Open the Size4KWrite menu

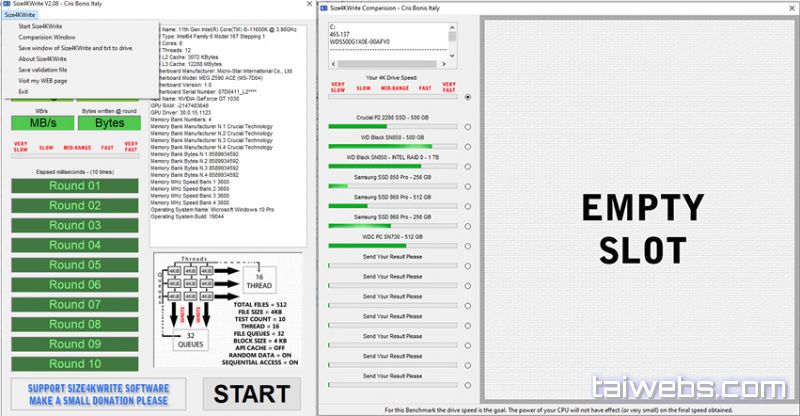click(22, 16)
